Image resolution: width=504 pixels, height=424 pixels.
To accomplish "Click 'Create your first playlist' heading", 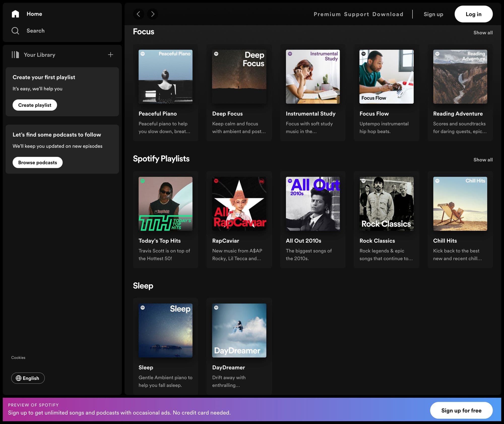I will pyautogui.click(x=44, y=77).
